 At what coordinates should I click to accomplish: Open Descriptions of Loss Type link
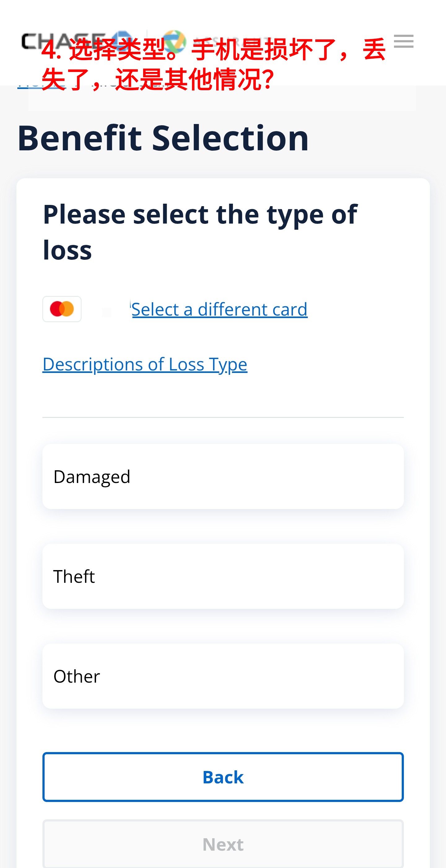(145, 364)
